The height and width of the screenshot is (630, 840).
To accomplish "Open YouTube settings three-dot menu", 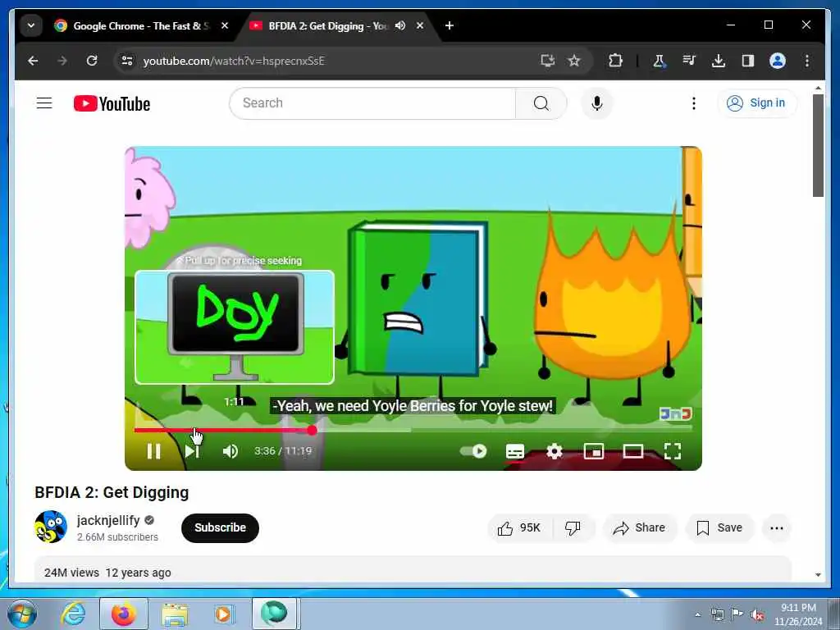I will pos(694,103).
